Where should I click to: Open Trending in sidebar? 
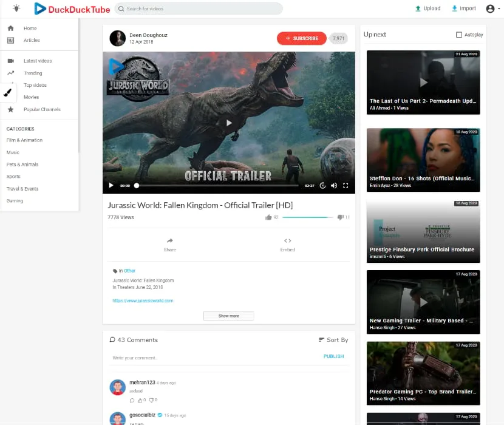pos(33,73)
